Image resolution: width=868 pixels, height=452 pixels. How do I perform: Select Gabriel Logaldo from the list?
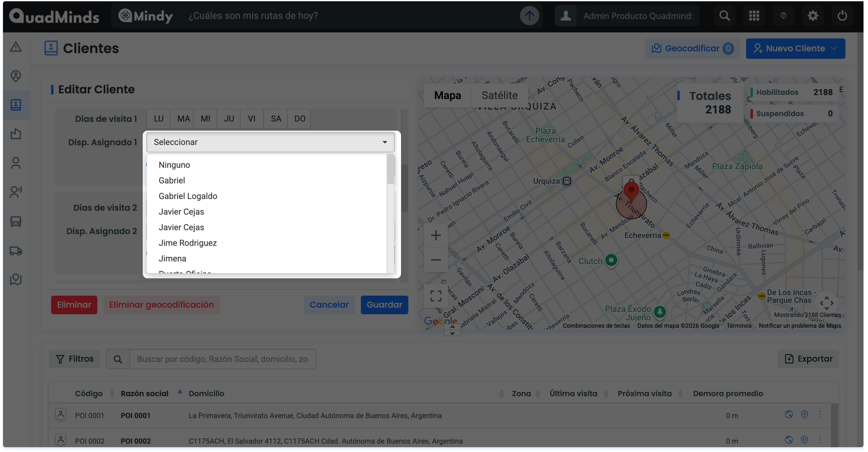click(x=188, y=196)
